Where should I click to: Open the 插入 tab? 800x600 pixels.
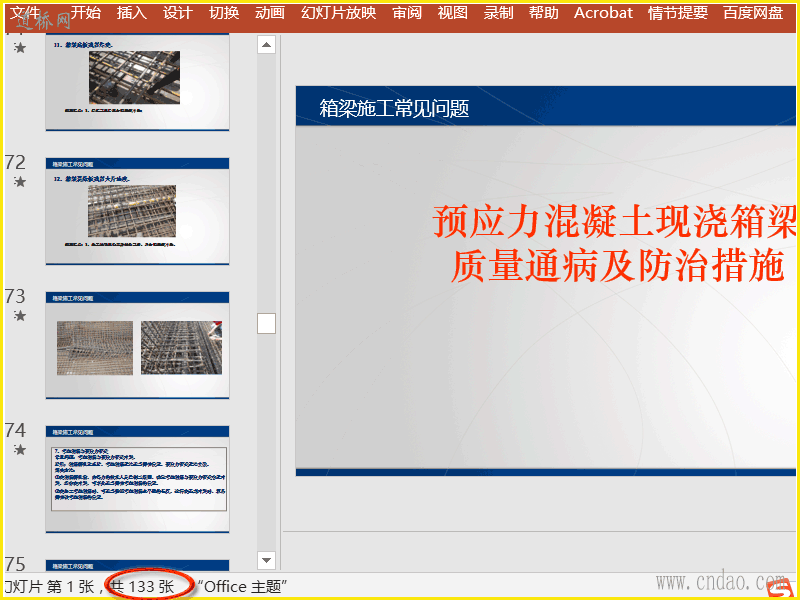click(x=132, y=13)
